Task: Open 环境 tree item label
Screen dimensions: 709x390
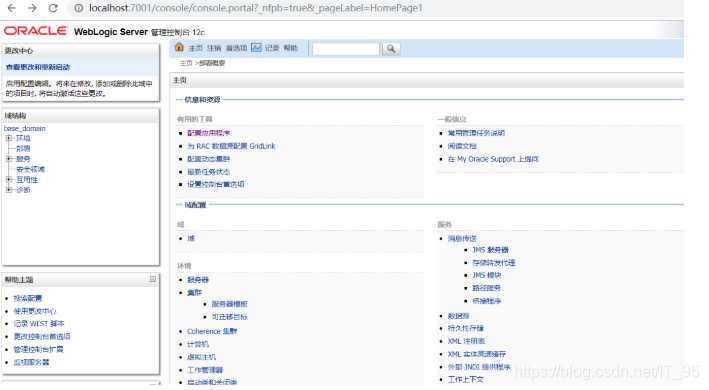Action: [23, 138]
